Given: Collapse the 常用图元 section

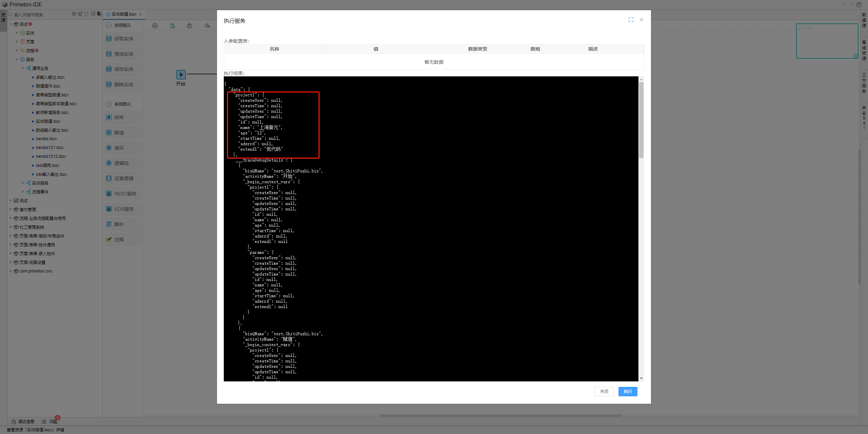Looking at the screenshot, I should [x=108, y=25].
